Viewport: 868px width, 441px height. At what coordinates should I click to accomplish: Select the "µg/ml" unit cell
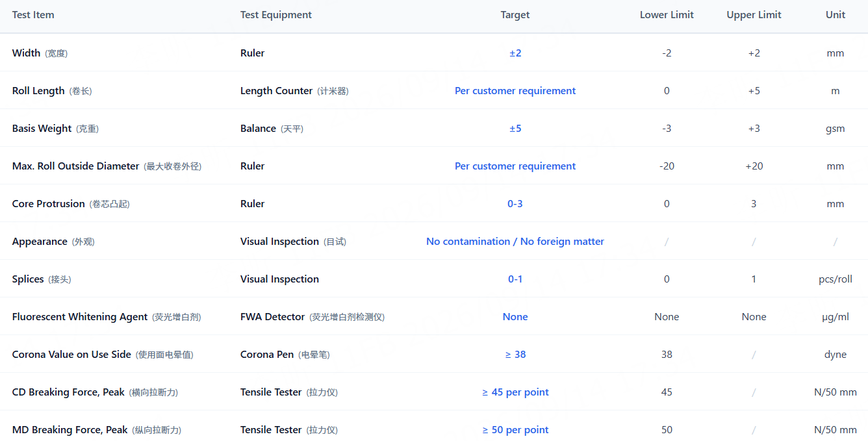(836, 317)
